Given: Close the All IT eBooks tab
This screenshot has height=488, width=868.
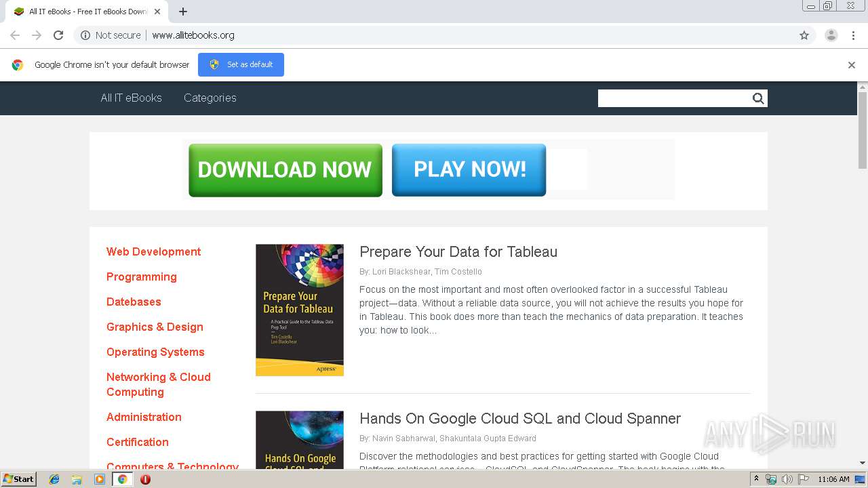Looking at the screenshot, I should point(158,12).
